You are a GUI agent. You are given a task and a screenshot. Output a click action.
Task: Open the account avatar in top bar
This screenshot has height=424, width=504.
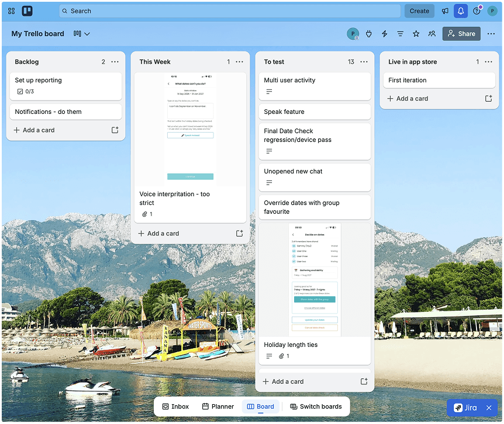(492, 11)
